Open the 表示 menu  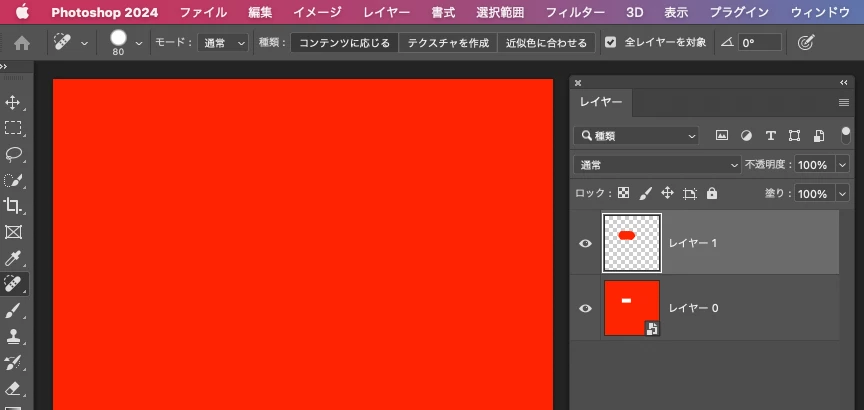[676, 12]
